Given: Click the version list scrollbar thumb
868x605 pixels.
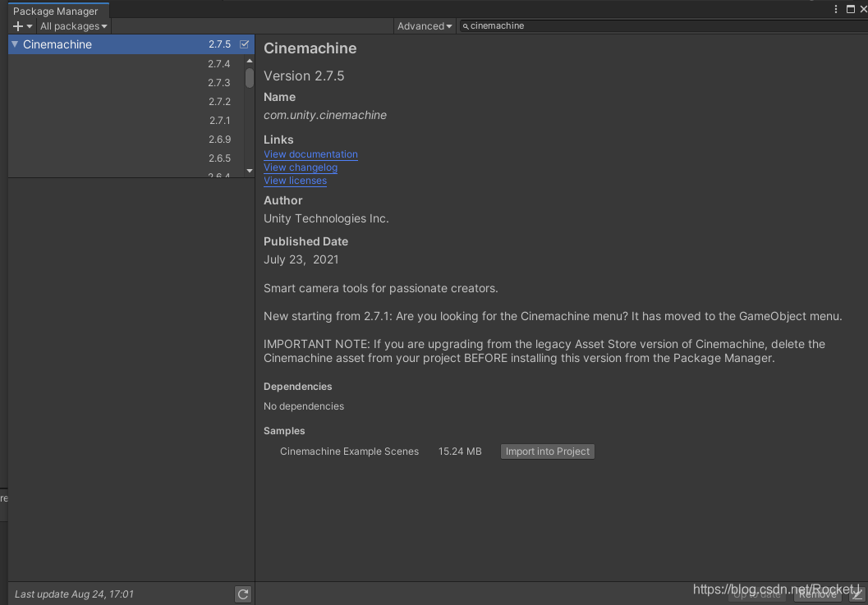Looking at the screenshot, I should [x=250, y=78].
